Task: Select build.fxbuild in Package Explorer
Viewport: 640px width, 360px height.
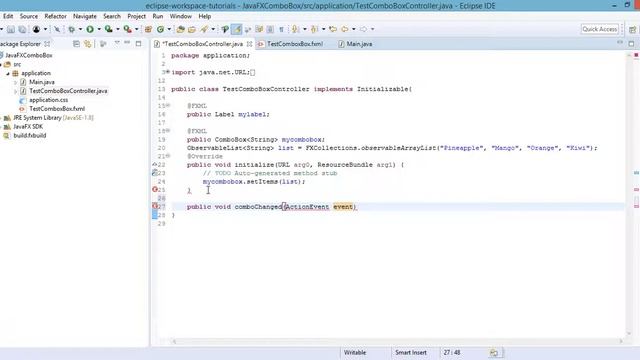Action: [x=29, y=136]
